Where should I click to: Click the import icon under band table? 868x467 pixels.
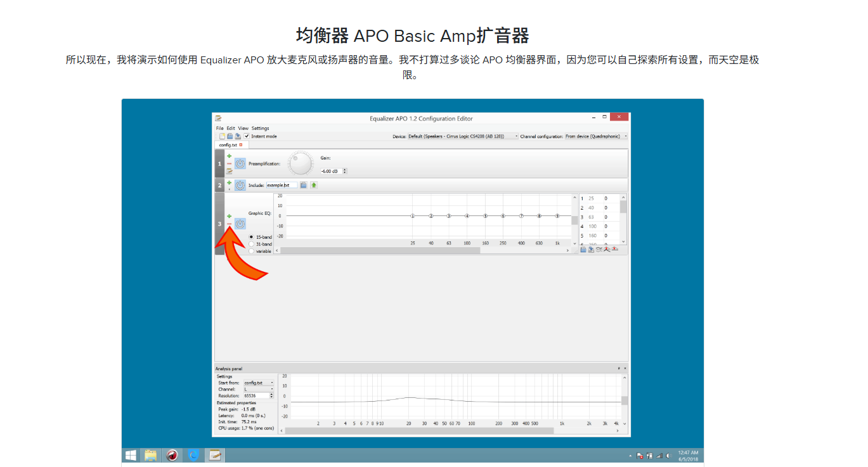pos(583,250)
